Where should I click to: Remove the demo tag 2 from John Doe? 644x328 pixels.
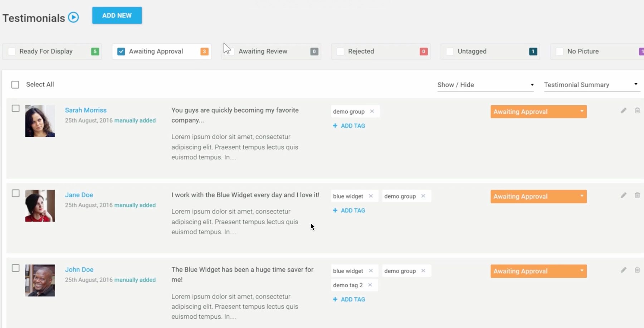(371, 285)
